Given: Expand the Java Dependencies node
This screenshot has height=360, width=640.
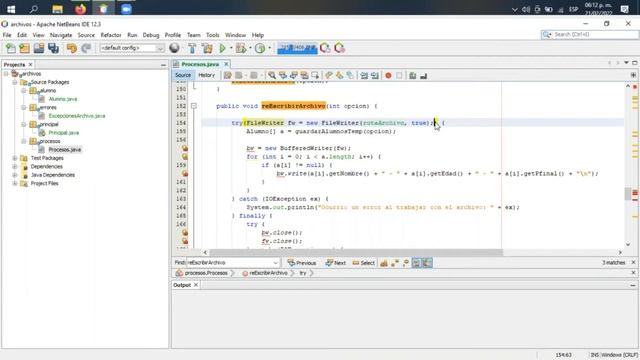Looking at the screenshot, I should 15,175.
